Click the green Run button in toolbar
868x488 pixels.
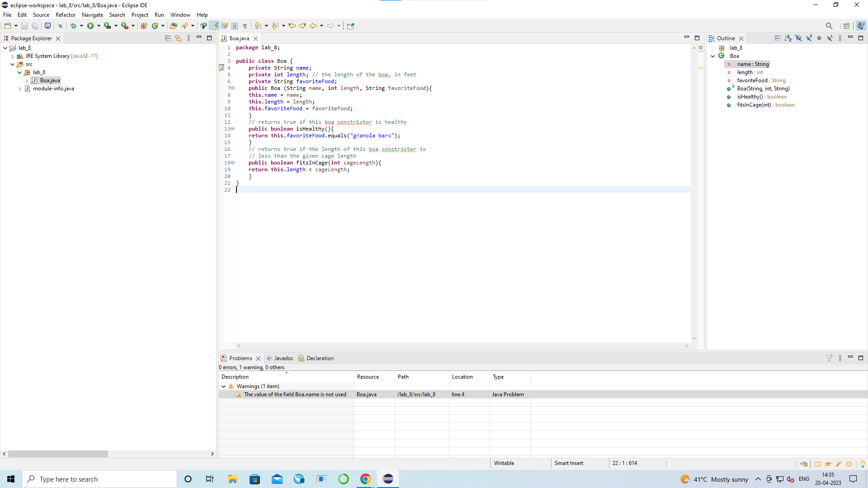coord(90,26)
